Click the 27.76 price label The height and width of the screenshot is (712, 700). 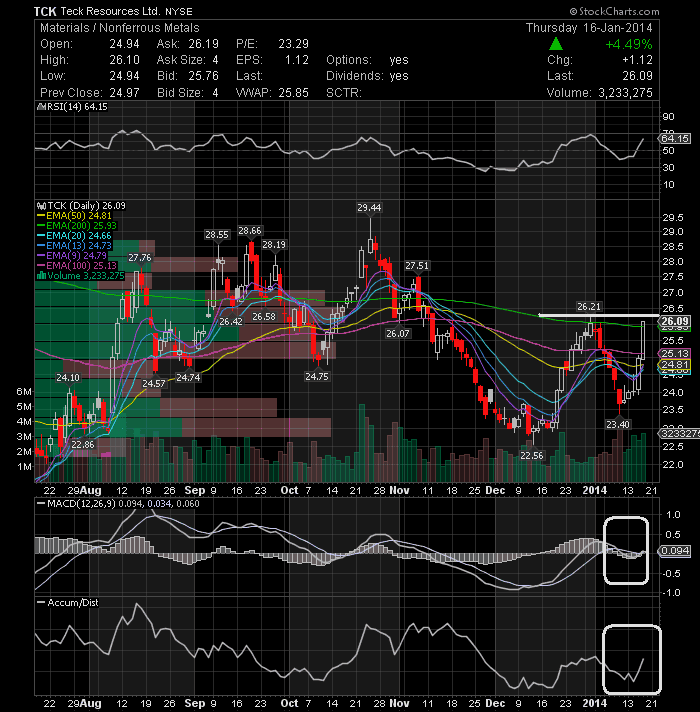139,258
